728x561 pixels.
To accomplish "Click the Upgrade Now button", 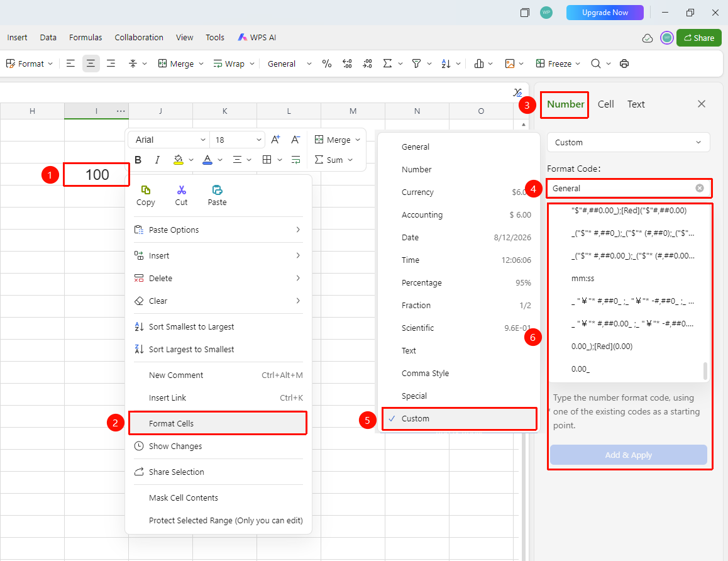I will 605,13.
